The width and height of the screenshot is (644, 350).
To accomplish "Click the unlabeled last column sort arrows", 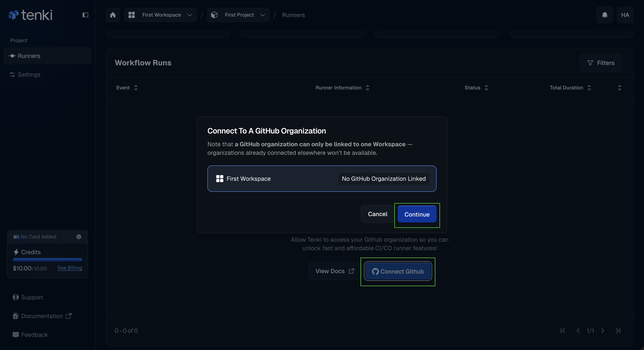I will (620, 87).
